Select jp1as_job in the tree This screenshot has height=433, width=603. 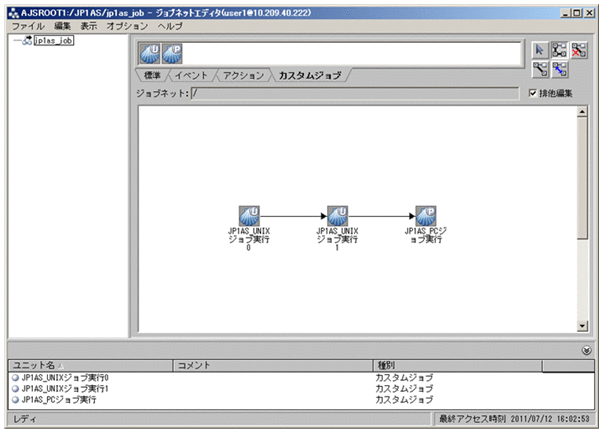53,40
